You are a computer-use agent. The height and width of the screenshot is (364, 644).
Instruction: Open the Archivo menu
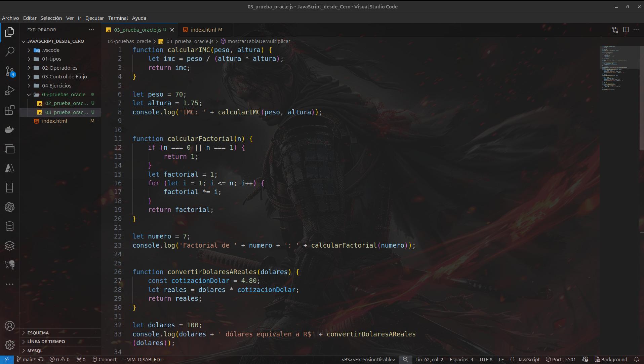(10, 18)
